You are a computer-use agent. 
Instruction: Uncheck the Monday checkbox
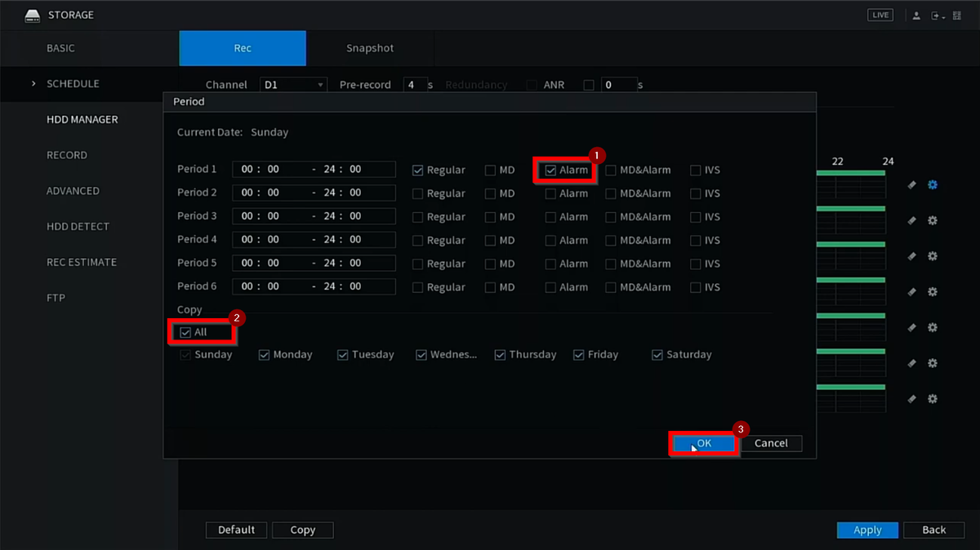point(264,355)
